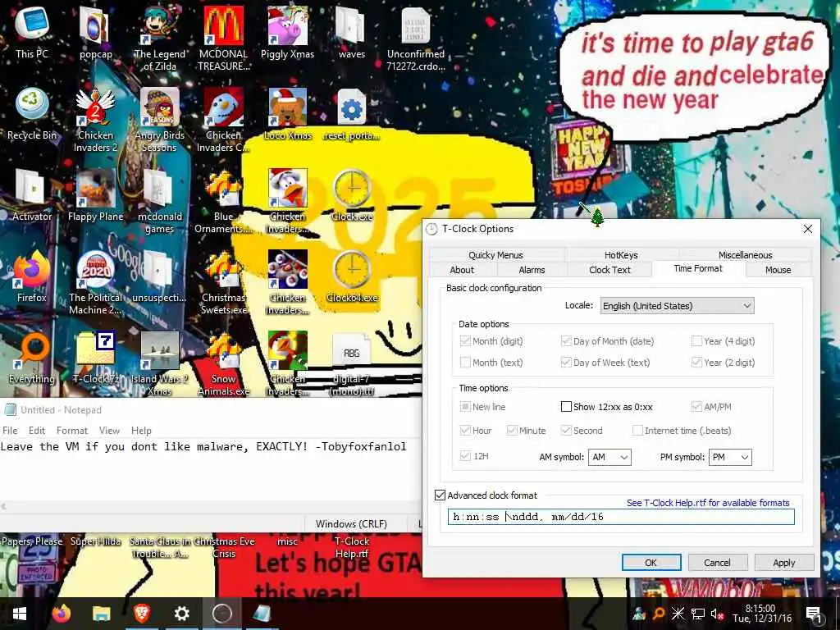Open Christmas Sweets.exe icon

click(223, 282)
